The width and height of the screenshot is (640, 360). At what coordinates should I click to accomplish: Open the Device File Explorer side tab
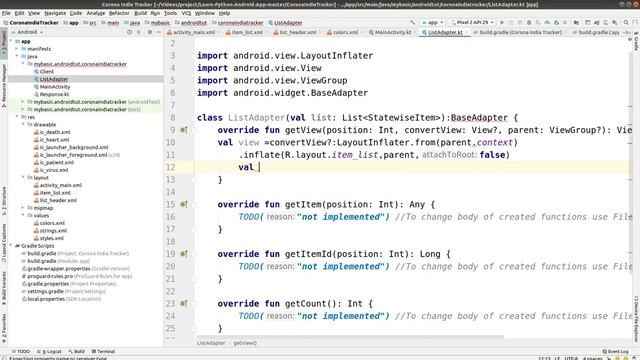636,318
